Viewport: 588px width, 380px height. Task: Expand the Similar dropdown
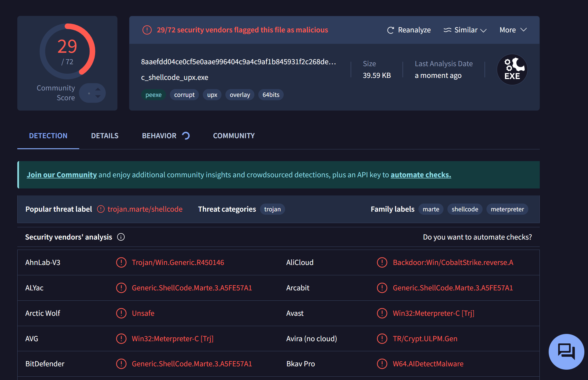[465, 30]
